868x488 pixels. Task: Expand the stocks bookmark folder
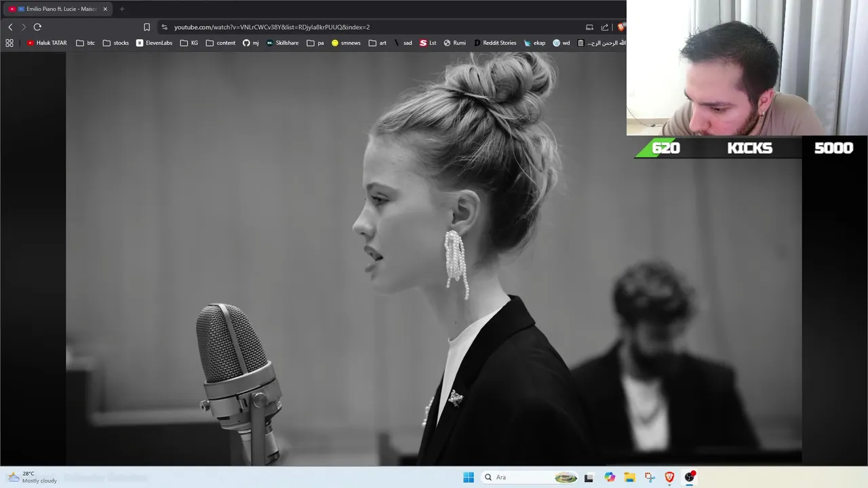click(x=116, y=43)
